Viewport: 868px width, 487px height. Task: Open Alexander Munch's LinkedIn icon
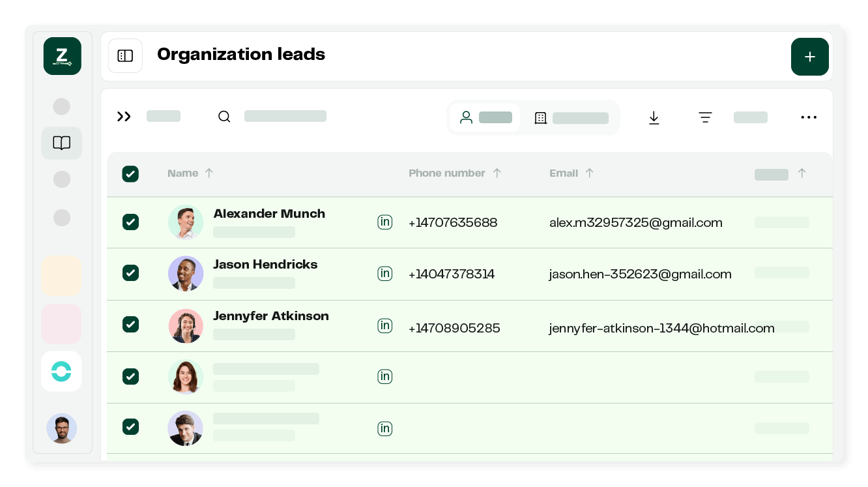tap(384, 222)
